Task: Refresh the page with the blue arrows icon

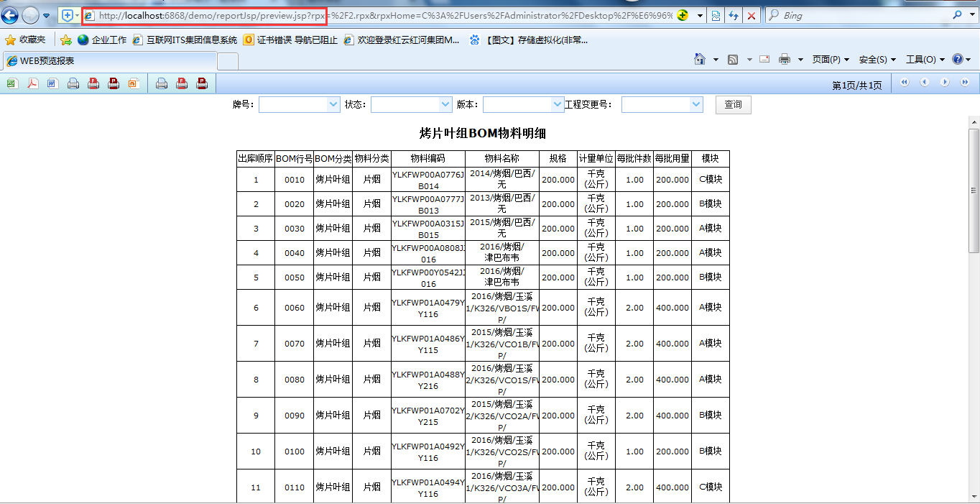Action: coord(734,15)
